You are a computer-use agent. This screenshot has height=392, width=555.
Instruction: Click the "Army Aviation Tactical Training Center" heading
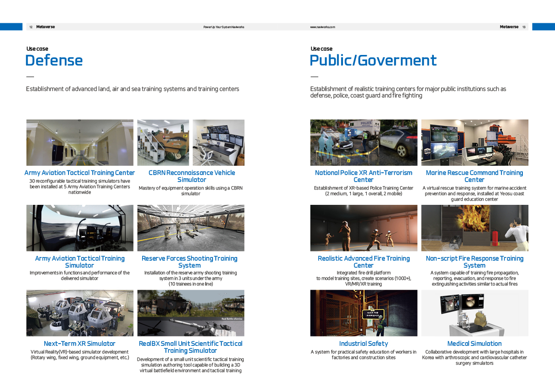click(80, 173)
